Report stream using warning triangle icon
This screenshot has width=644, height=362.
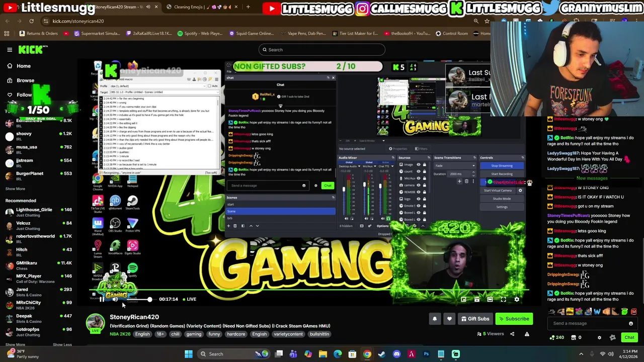pyautogui.click(x=527, y=334)
